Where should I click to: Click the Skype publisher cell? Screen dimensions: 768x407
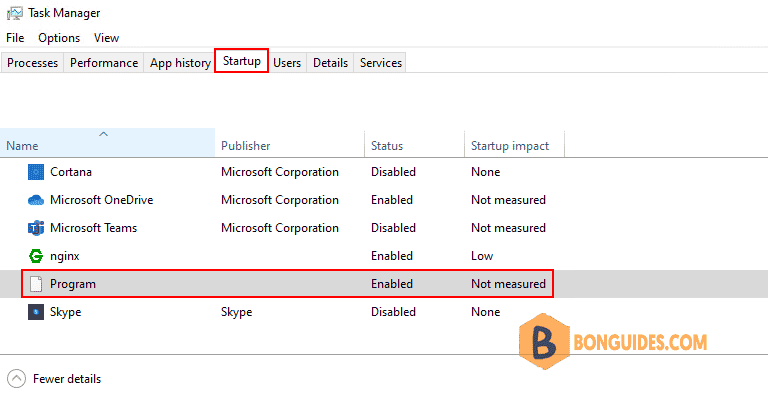[237, 312]
